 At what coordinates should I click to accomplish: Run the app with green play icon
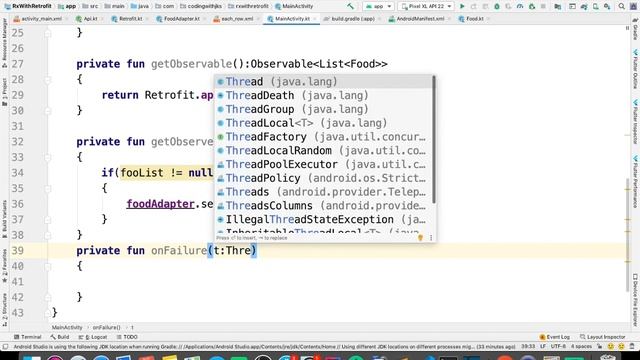point(462,7)
